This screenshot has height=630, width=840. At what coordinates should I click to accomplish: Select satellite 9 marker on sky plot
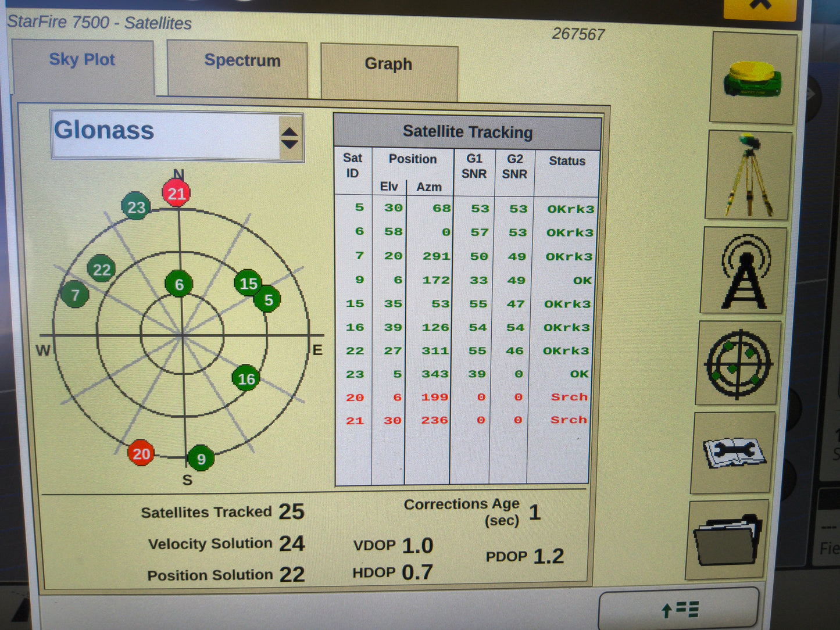[x=201, y=459]
